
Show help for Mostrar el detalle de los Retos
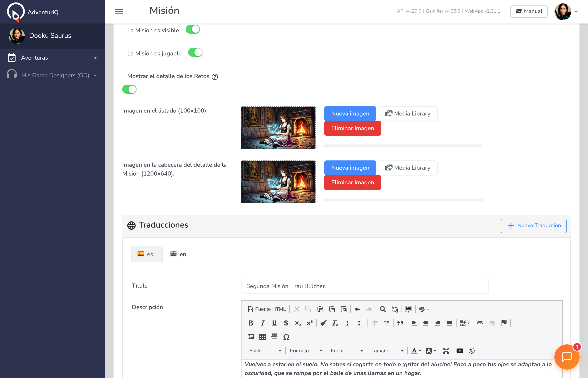tap(215, 77)
